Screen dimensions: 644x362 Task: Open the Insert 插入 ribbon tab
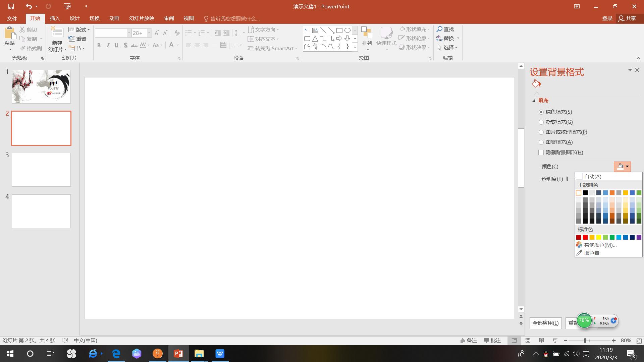55,18
